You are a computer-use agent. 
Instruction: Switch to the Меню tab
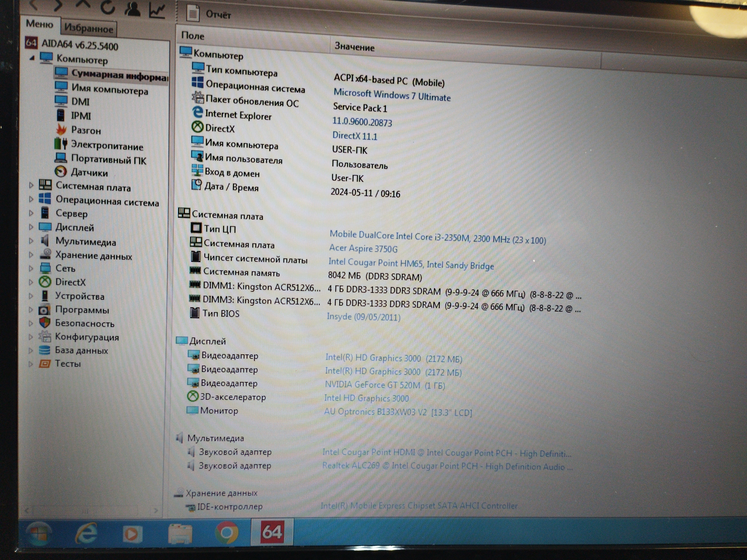coord(40,24)
